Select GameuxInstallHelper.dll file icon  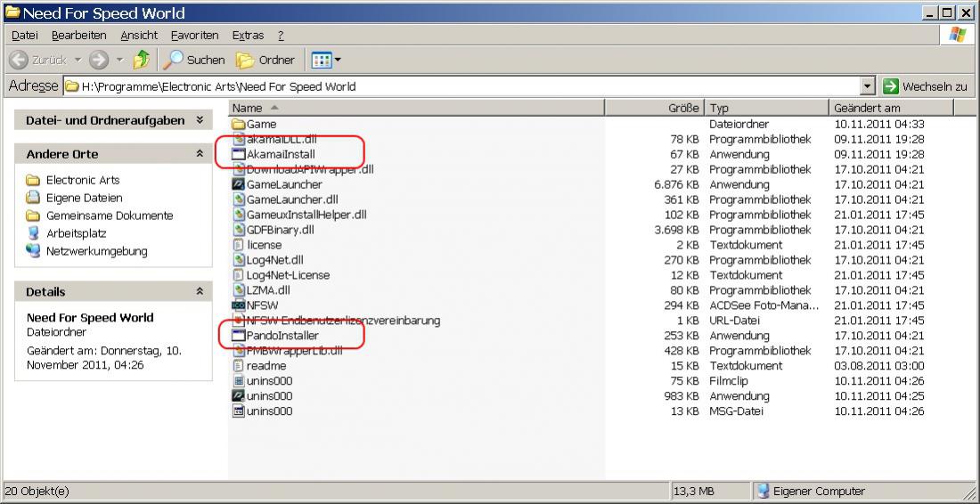point(238,215)
